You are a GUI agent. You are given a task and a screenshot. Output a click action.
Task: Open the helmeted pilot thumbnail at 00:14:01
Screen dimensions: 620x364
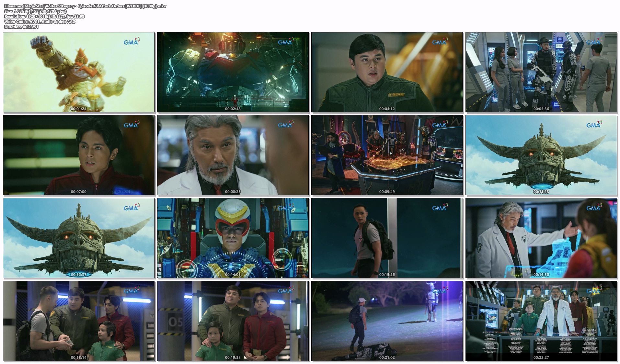(233, 238)
